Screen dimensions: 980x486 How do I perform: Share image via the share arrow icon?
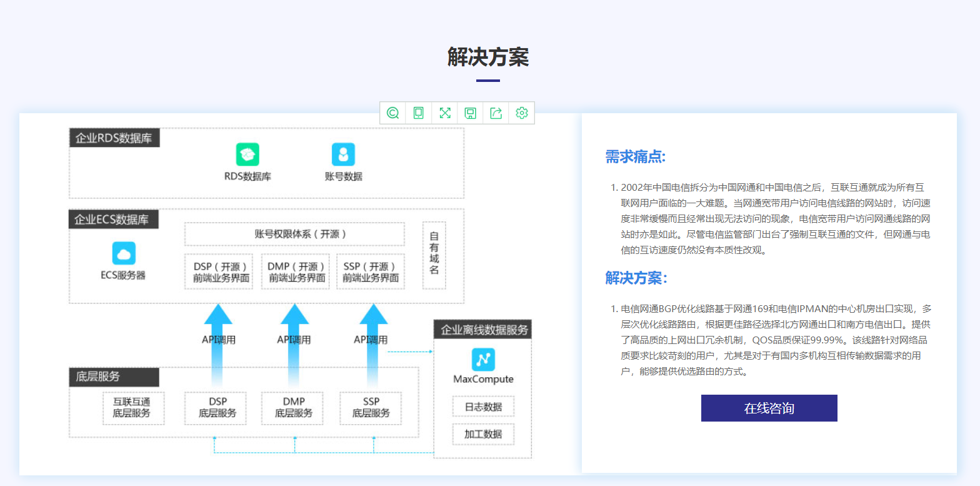496,113
